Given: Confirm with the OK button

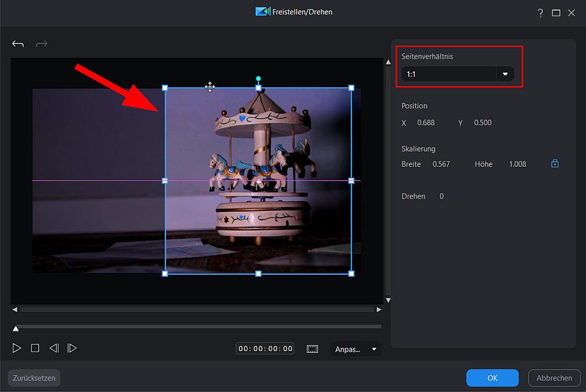Looking at the screenshot, I should coord(492,378).
